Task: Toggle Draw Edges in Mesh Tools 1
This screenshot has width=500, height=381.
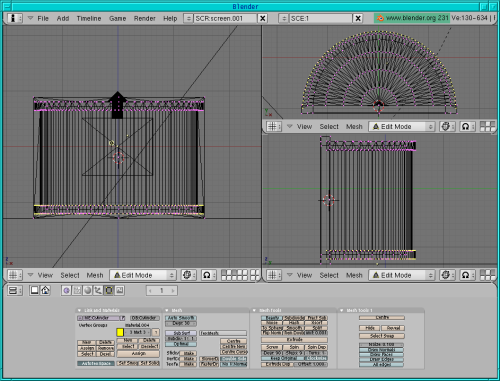Action: (x=381, y=359)
